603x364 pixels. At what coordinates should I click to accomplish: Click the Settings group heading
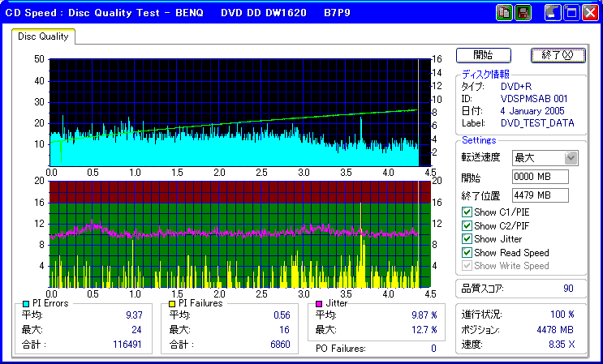tap(479, 140)
